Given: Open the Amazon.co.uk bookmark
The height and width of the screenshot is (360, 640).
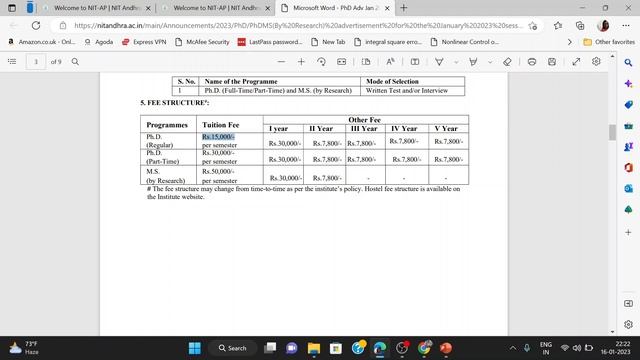Looking at the screenshot, I should [41, 42].
